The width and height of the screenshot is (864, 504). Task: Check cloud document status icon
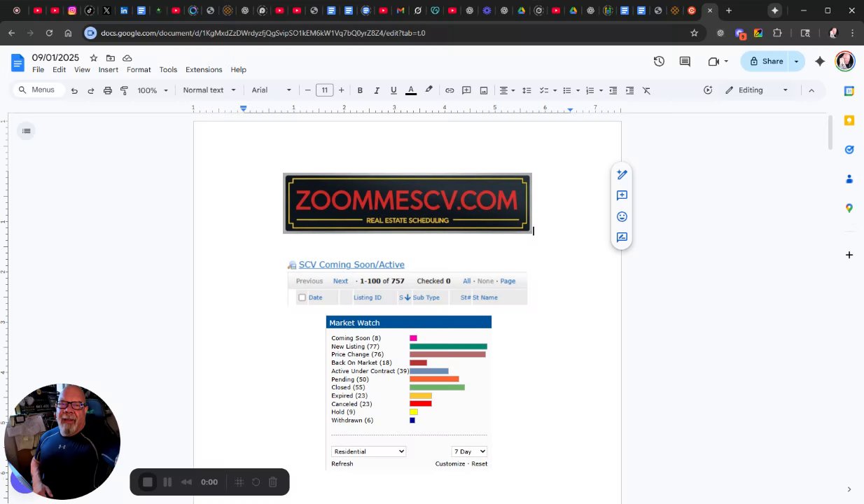pos(127,58)
